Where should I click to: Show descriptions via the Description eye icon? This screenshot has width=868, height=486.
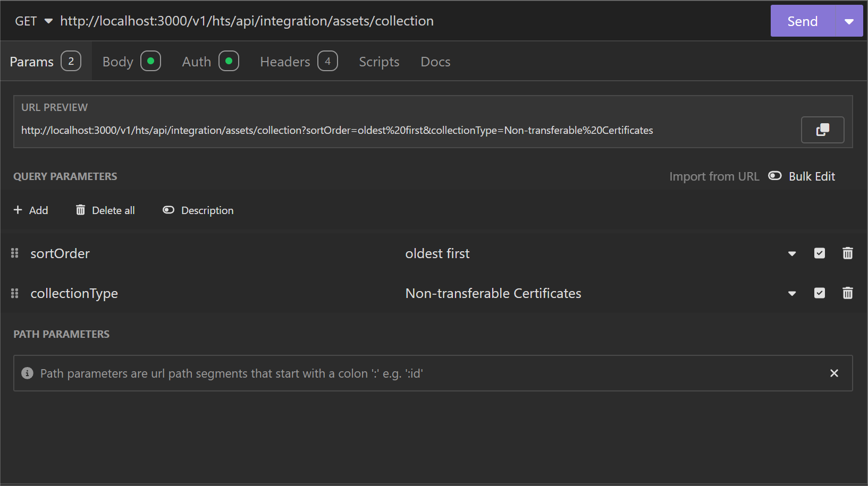pos(168,210)
